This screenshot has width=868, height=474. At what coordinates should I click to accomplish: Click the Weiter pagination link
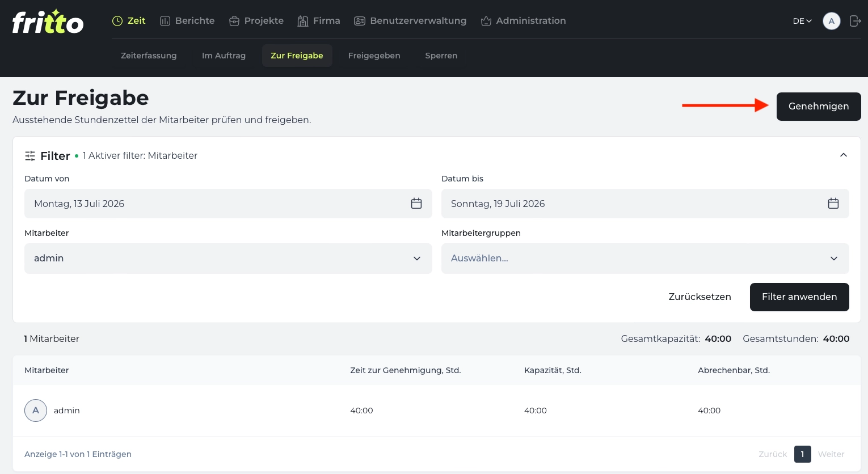(x=831, y=454)
